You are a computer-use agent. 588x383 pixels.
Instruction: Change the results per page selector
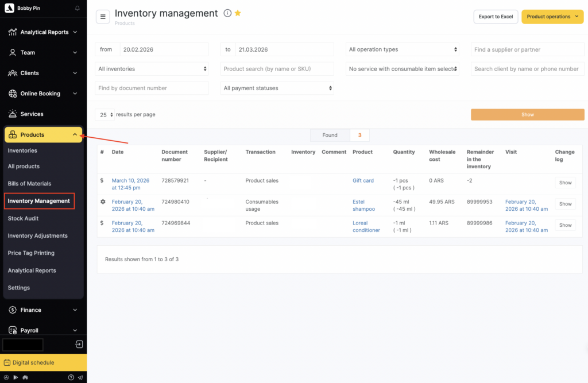[106, 115]
